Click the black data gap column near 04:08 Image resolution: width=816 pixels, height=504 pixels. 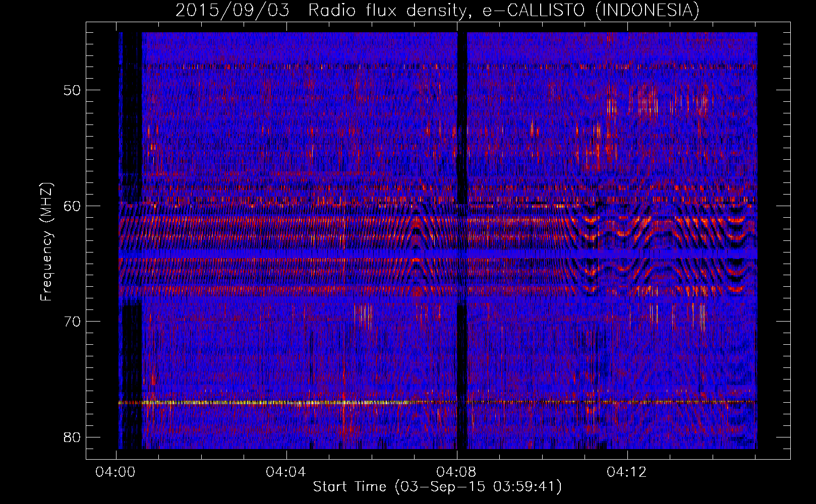462,240
